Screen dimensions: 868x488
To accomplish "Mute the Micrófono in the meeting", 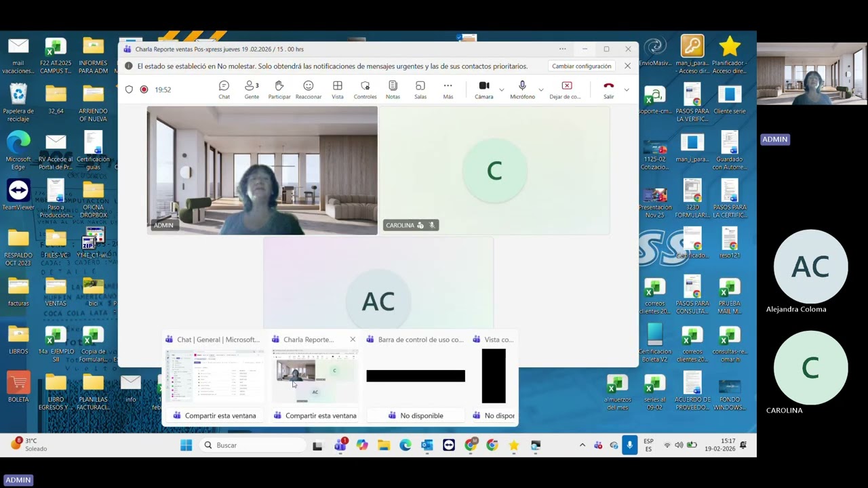I will point(522,89).
